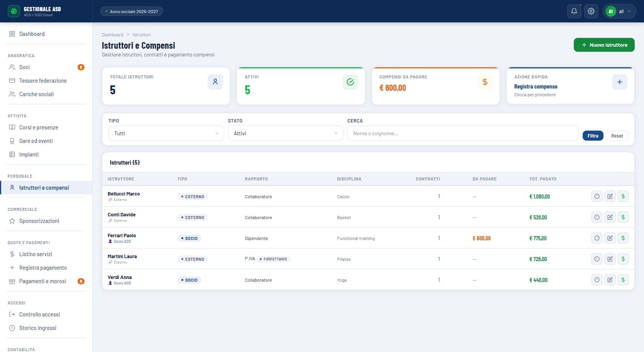Click the plus icon in Azione Rapida card
This screenshot has height=352, width=644.
[619, 82]
